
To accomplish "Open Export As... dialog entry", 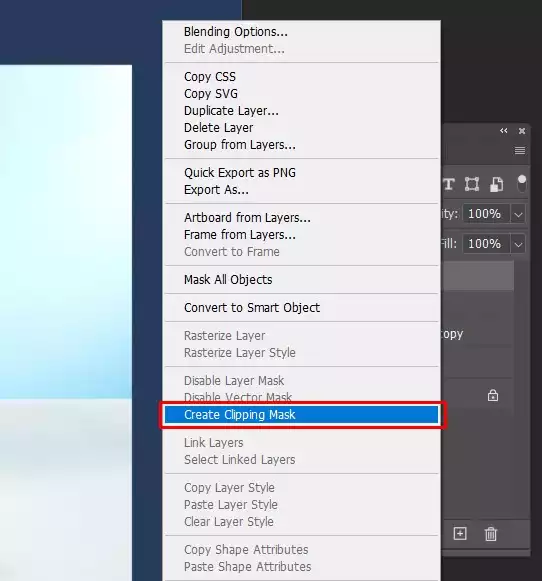I will point(216,190).
